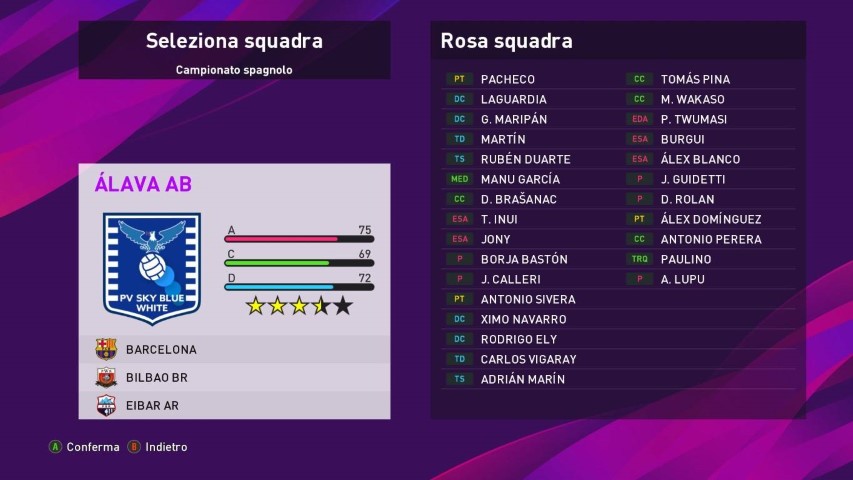Click the star rating of Álava AB
Screen dimensions: 853x480
click(299, 306)
